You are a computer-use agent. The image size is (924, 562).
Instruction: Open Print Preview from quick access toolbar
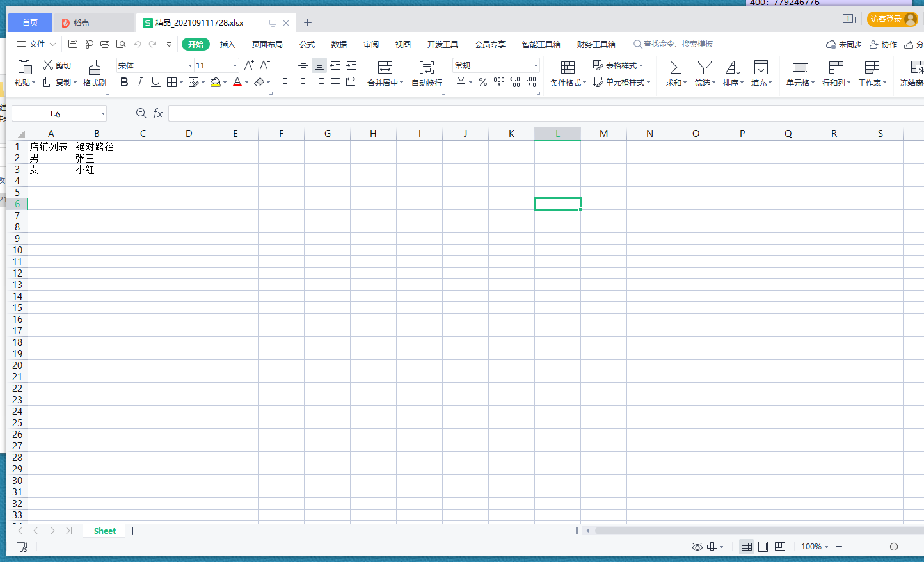[121, 44]
